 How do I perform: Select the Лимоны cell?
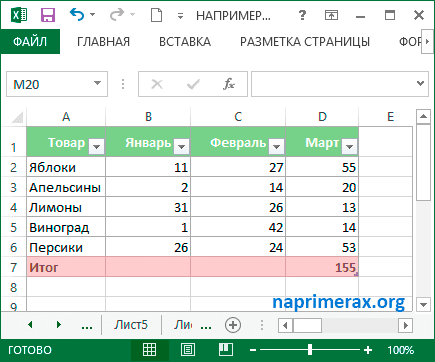click(66, 207)
